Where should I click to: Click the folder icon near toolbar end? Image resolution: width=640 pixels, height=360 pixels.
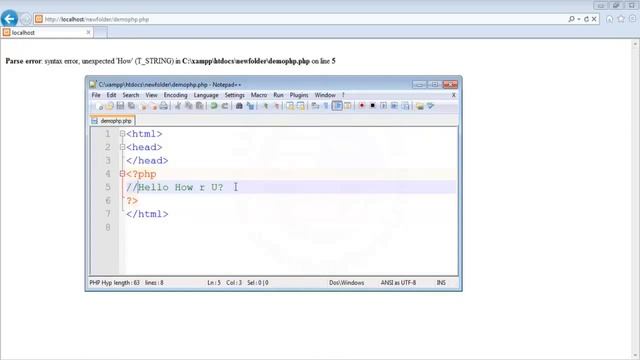[420, 106]
